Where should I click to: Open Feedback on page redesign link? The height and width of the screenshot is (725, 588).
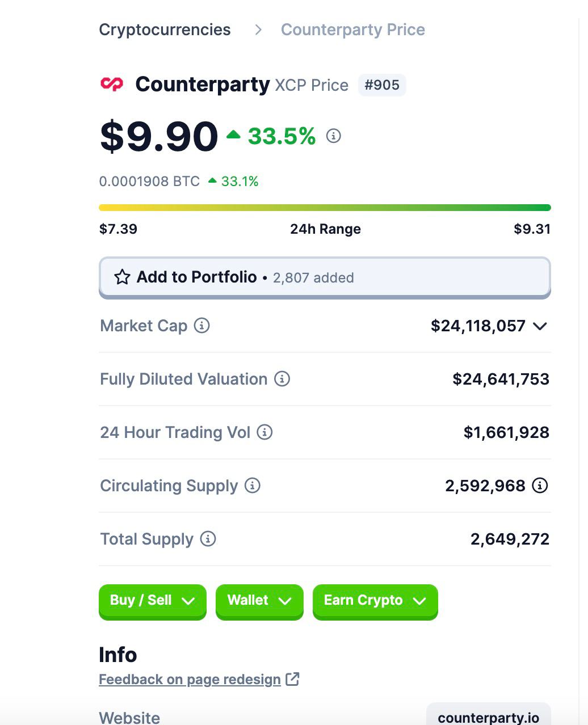[x=190, y=680]
